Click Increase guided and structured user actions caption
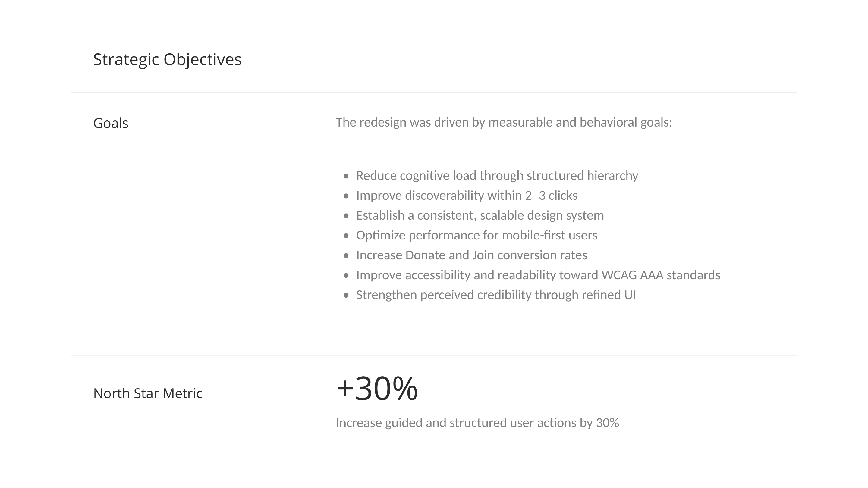The width and height of the screenshot is (868, 488). (x=477, y=423)
